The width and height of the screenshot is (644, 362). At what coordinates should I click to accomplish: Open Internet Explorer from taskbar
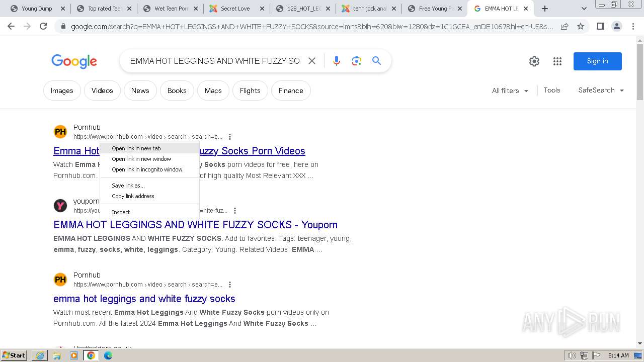coord(40,355)
